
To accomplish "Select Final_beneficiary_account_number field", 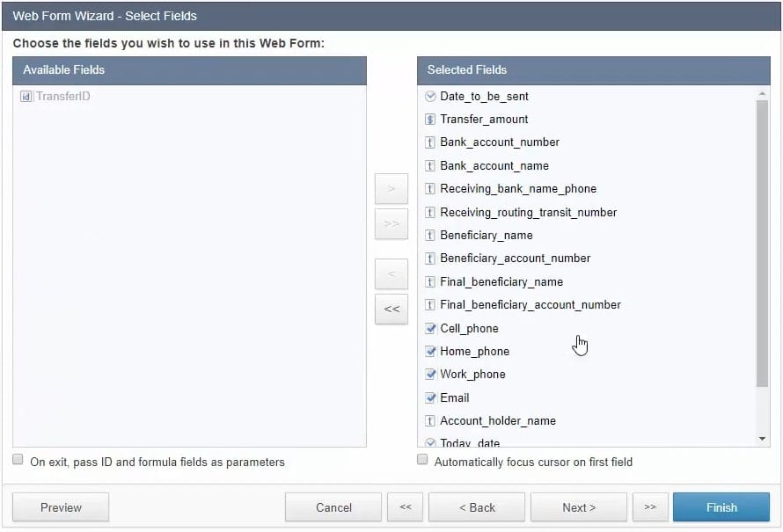I will point(530,305).
